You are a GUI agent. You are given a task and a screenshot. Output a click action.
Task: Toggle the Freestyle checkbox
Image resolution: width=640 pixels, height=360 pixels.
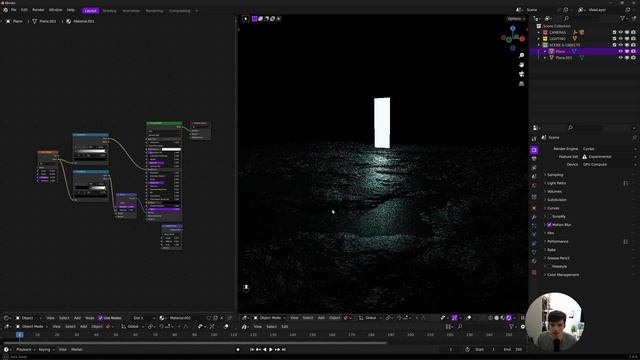pyautogui.click(x=549, y=267)
